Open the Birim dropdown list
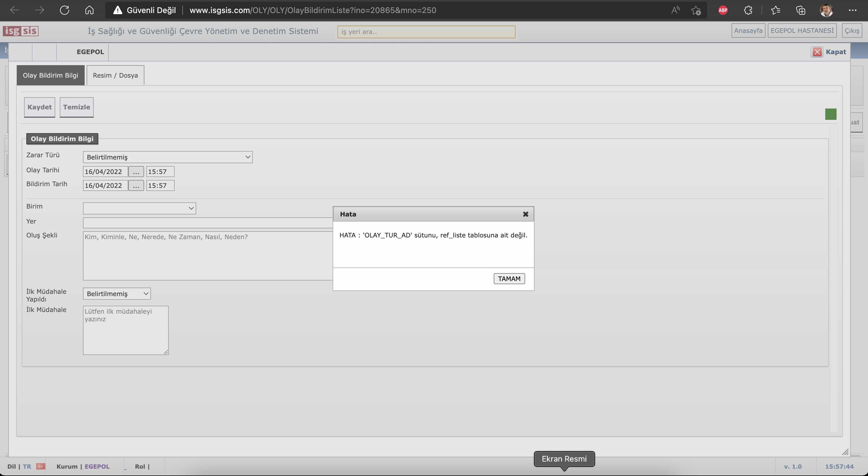The image size is (868, 476). click(x=139, y=208)
